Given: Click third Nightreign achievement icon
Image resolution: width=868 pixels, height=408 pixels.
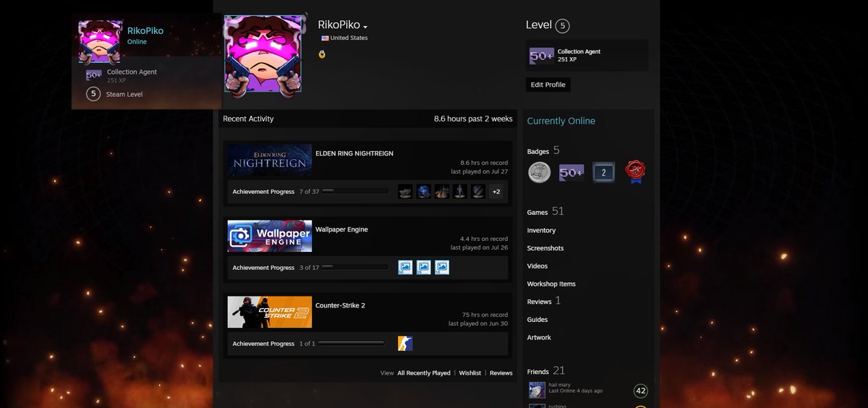Looking at the screenshot, I should [x=442, y=192].
